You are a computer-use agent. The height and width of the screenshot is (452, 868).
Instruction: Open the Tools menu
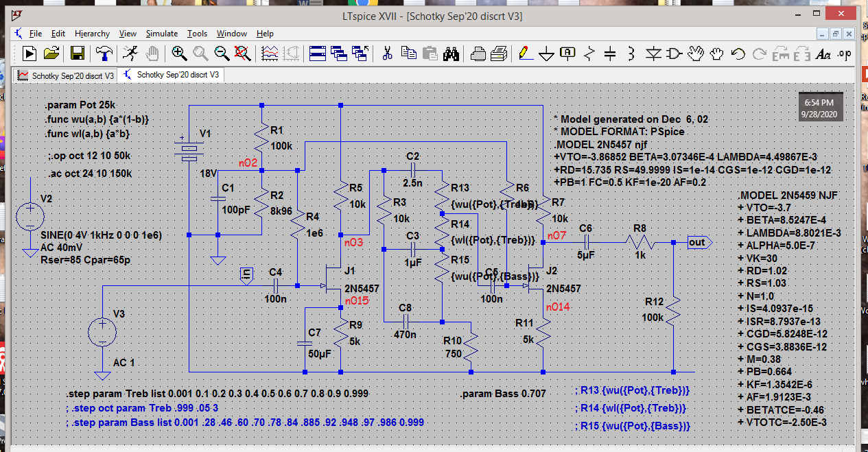[197, 33]
